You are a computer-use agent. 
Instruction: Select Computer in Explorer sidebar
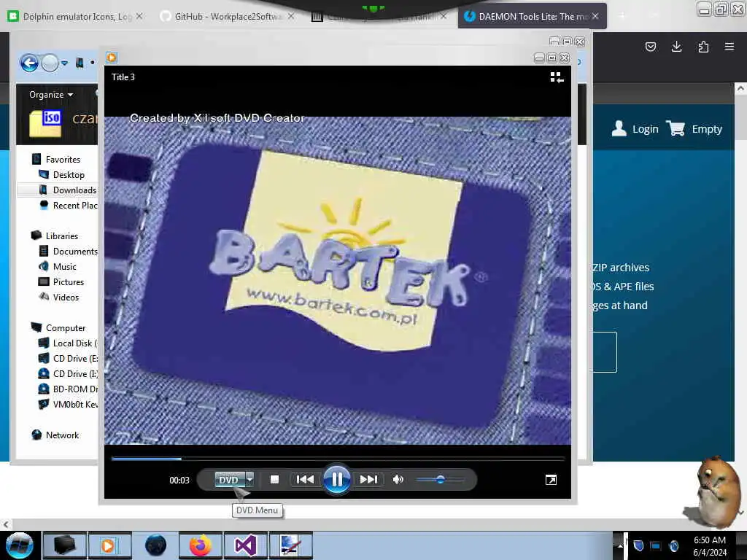click(65, 328)
